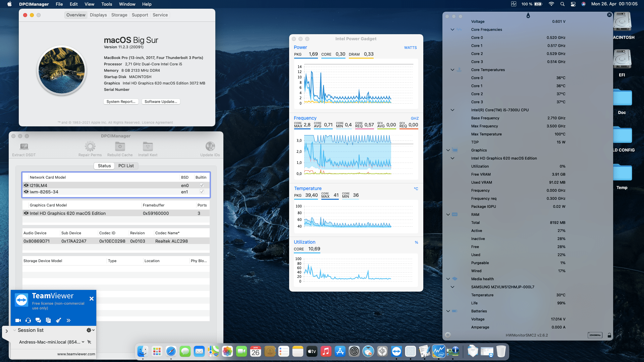Click the System Report… button

[121, 102]
